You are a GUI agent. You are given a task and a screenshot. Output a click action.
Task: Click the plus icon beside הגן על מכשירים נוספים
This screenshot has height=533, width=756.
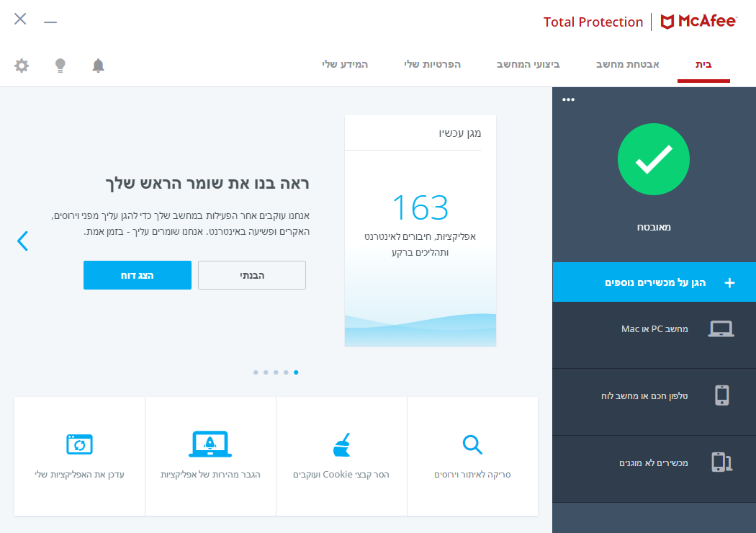pos(729,282)
